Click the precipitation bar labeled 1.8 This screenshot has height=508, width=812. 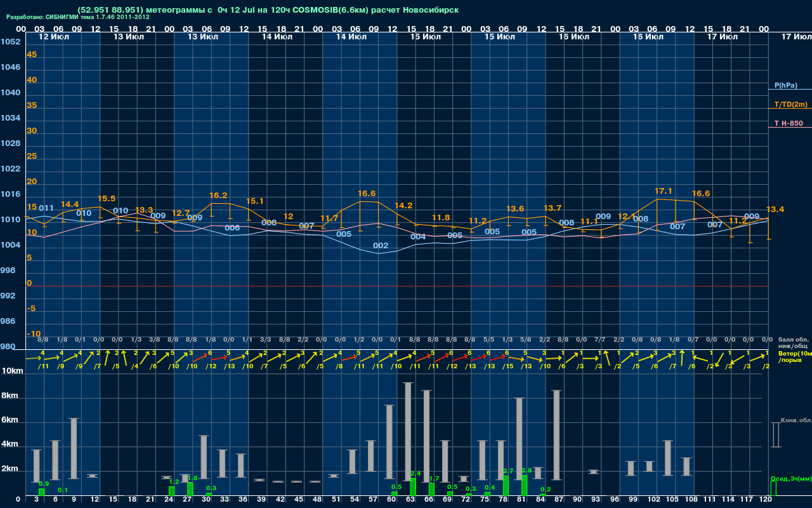click(190, 489)
